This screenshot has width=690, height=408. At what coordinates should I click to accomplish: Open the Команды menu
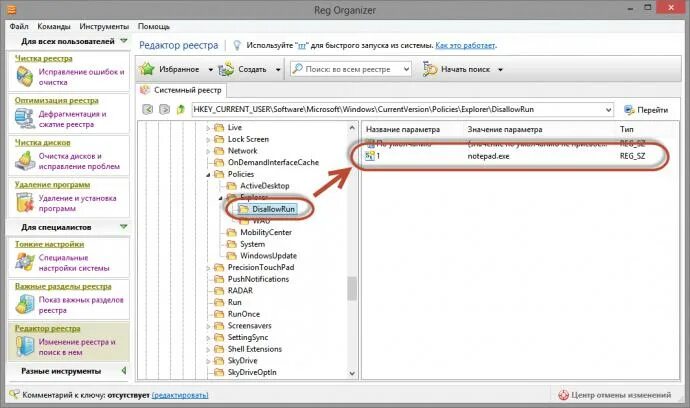54,26
